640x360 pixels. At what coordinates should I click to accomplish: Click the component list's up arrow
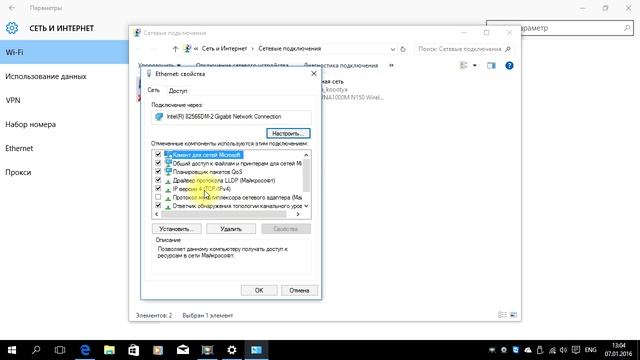(306, 155)
